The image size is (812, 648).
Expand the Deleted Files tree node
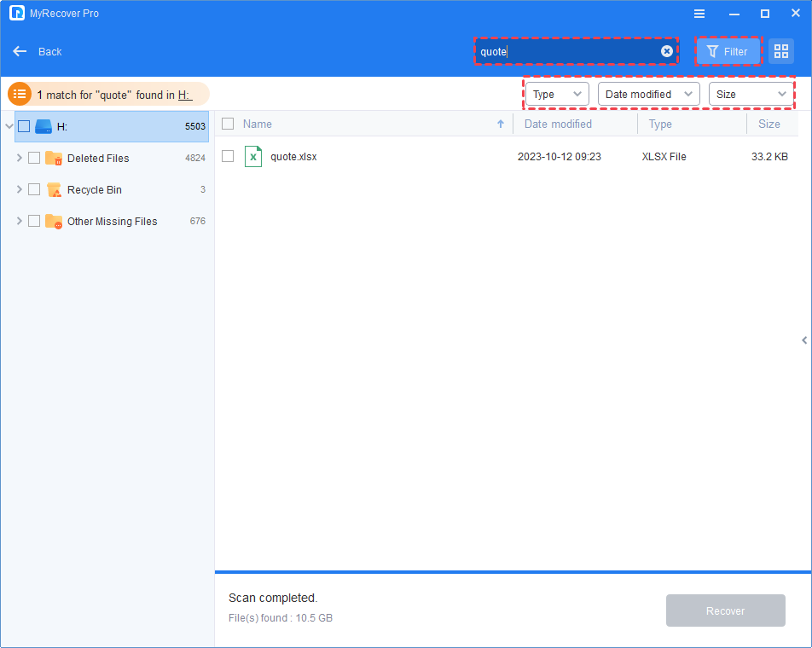tap(19, 158)
